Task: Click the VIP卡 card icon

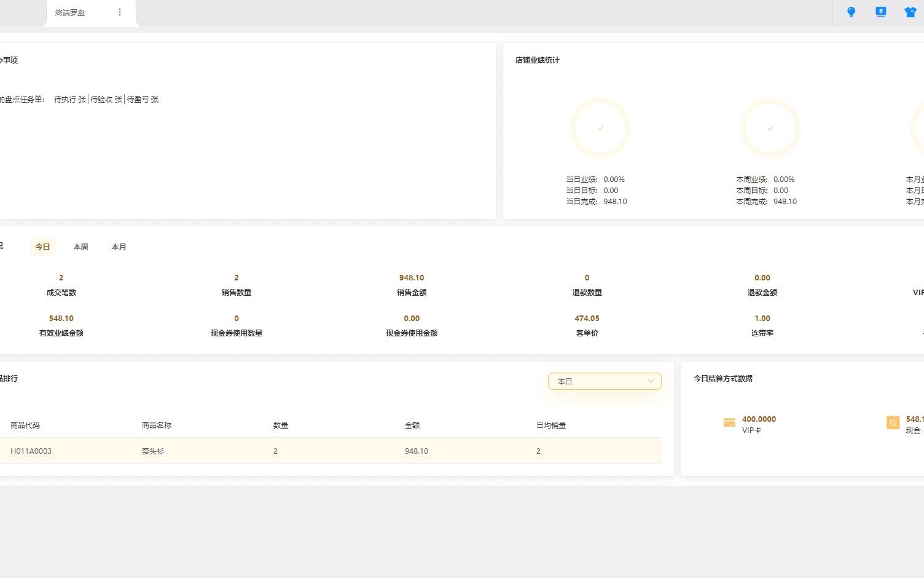Action: coord(729,422)
